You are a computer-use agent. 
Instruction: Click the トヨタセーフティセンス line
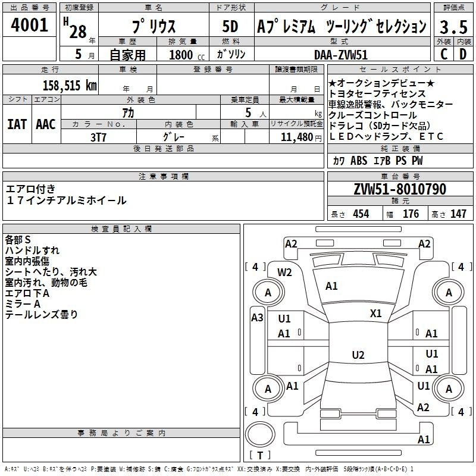(377, 93)
